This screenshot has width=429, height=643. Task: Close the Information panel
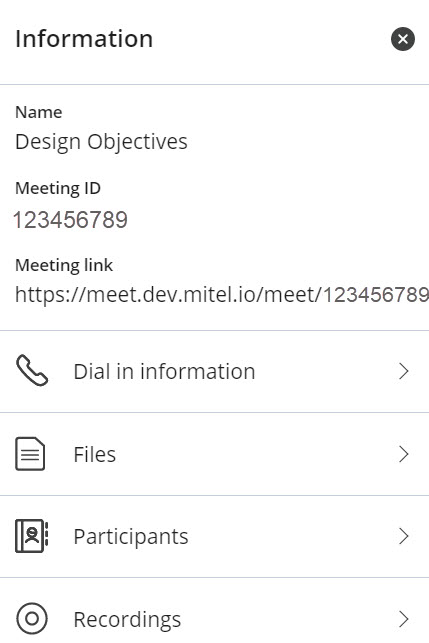[x=403, y=39]
